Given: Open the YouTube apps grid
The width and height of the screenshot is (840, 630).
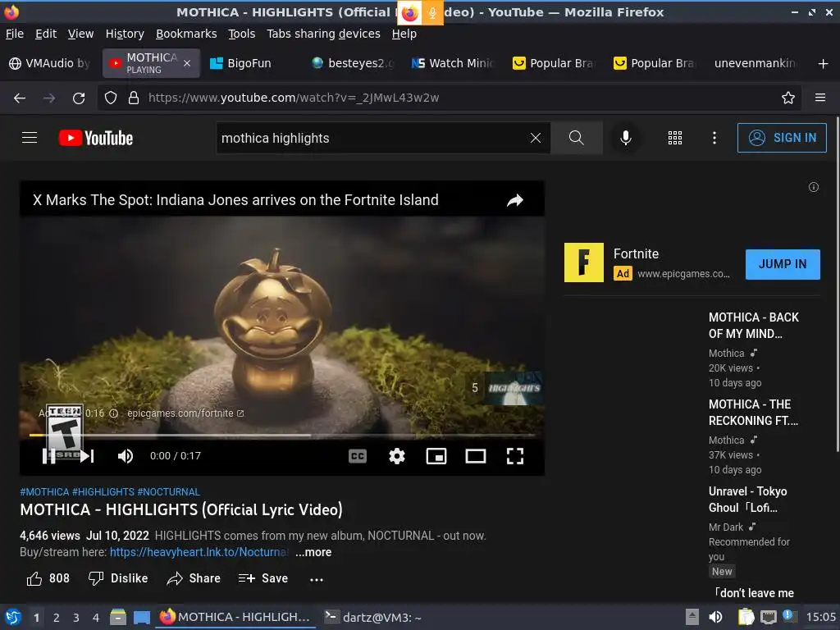Looking at the screenshot, I should pyautogui.click(x=675, y=138).
